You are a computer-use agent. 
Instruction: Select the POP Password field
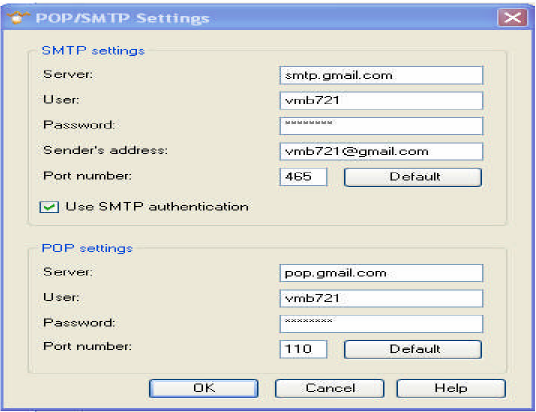[381, 324]
